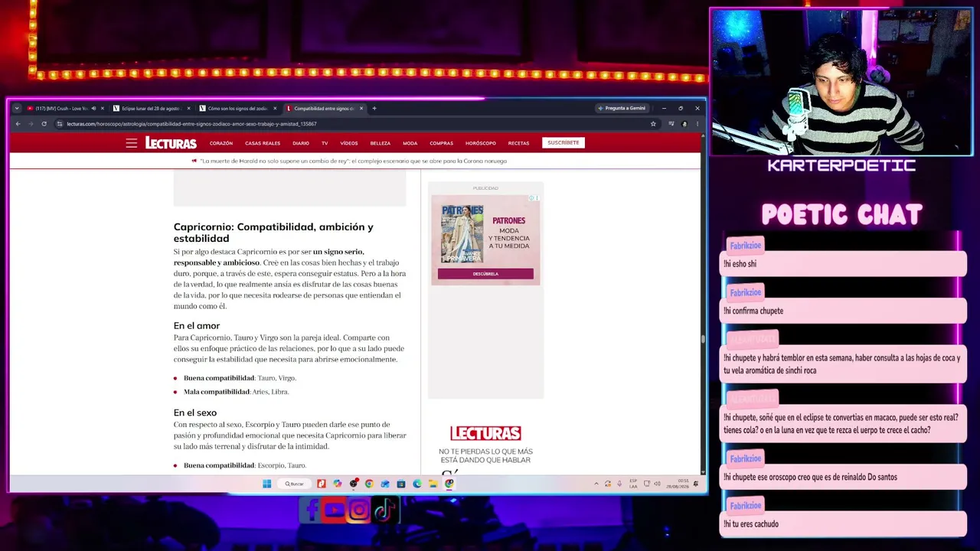Show hidden system tray icons

[x=596, y=484]
